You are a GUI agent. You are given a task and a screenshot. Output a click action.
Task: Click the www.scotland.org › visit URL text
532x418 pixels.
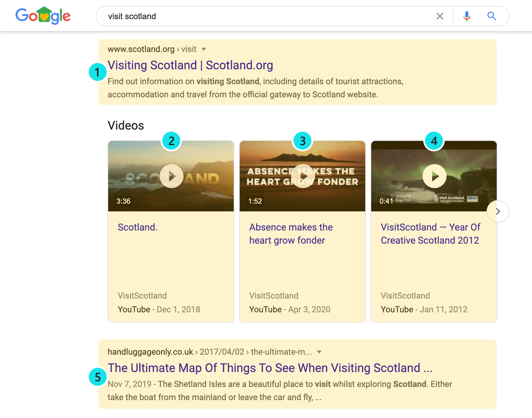152,49
